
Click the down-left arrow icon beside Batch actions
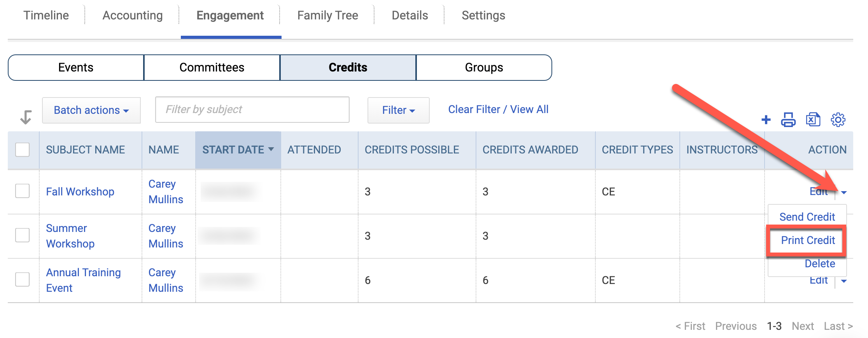tap(26, 117)
